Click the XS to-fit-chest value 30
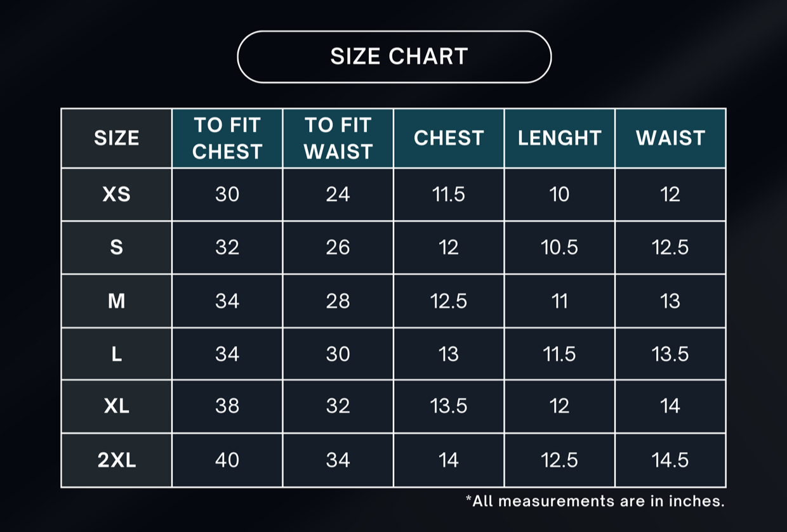The image size is (787, 532). pyautogui.click(x=227, y=194)
